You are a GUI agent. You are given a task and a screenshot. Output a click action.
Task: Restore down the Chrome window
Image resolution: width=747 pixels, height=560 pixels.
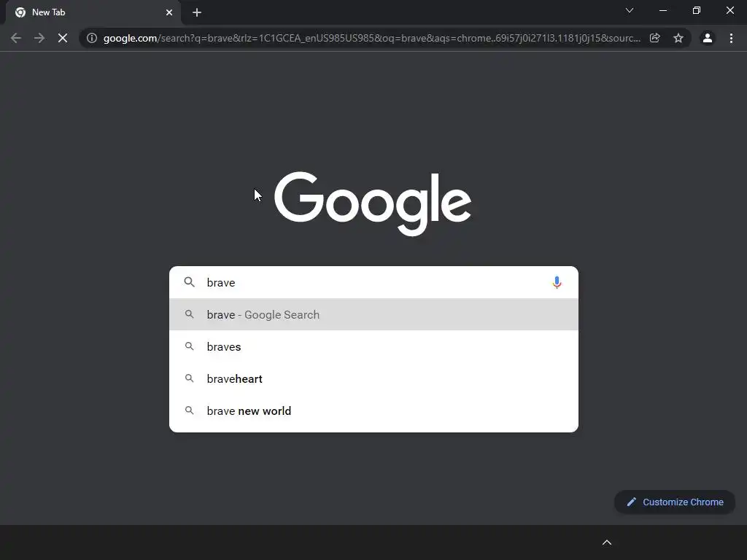click(697, 10)
